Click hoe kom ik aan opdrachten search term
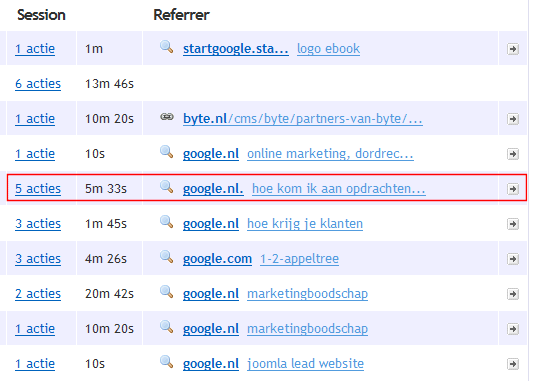Image resolution: width=546 pixels, height=381 pixels. tap(339, 189)
